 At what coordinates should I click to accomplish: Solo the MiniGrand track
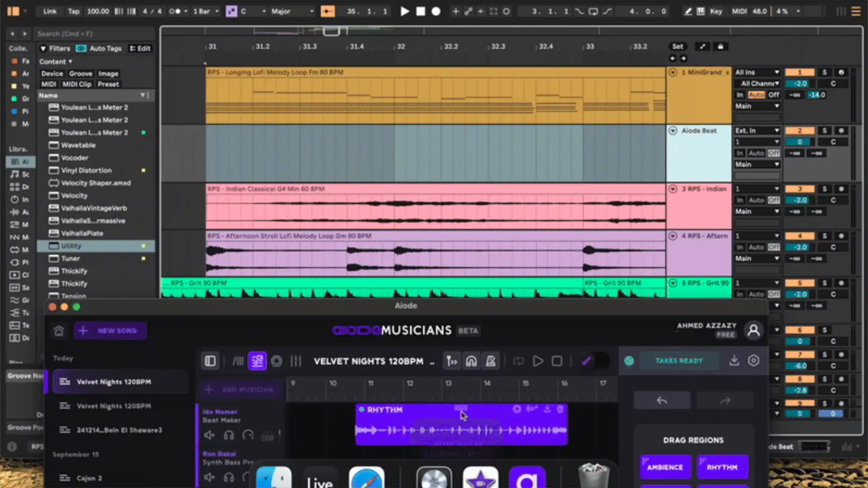[824, 72]
